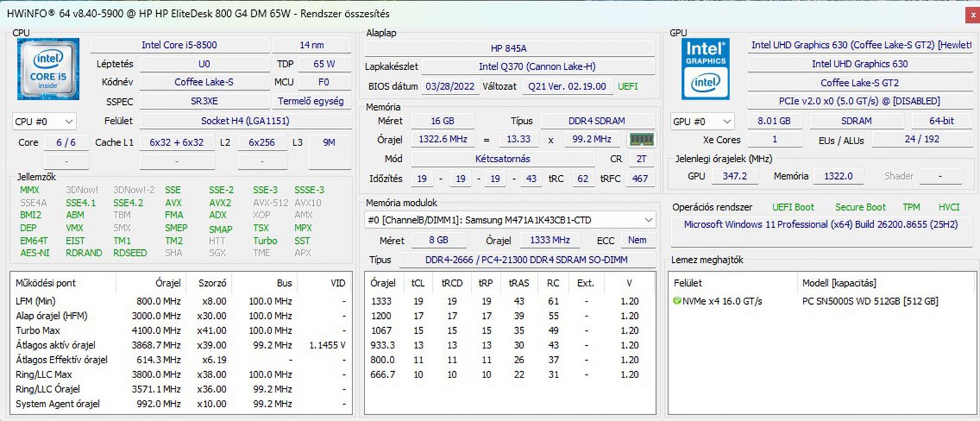The width and height of the screenshot is (980, 421).
Task: Click the 64-bit bus width field
Action: (x=941, y=121)
